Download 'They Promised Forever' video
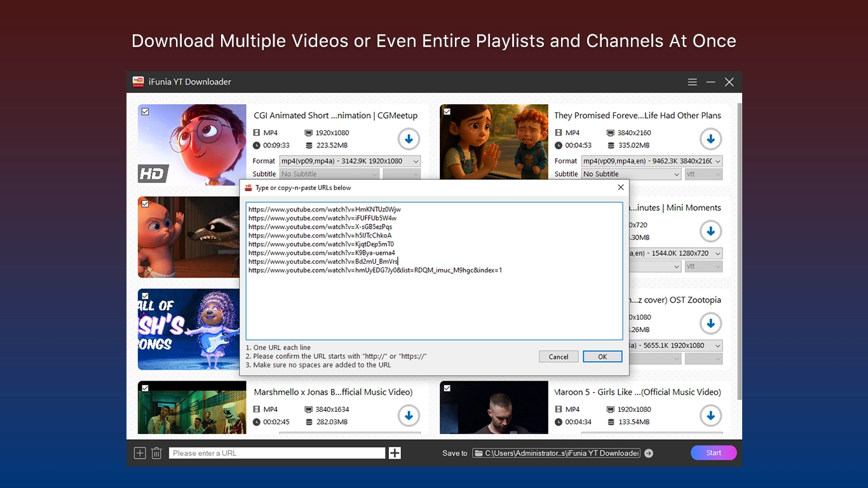The image size is (868, 488). coord(710,139)
